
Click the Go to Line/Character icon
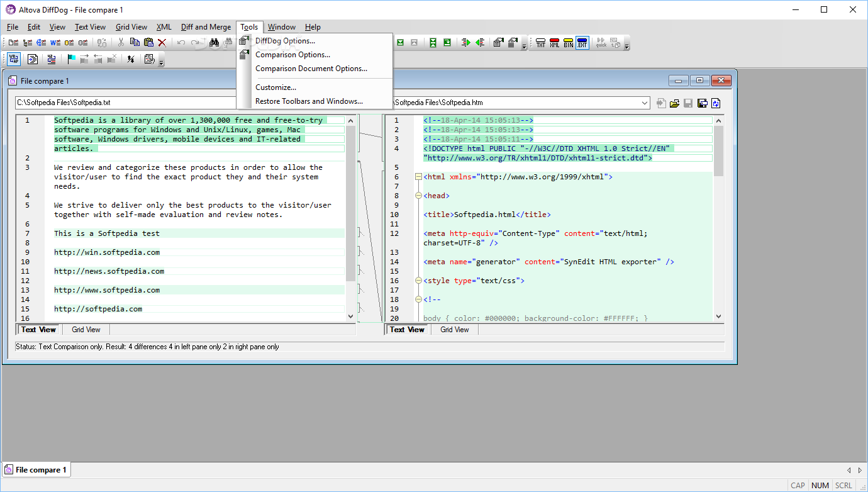pyautogui.click(x=51, y=59)
